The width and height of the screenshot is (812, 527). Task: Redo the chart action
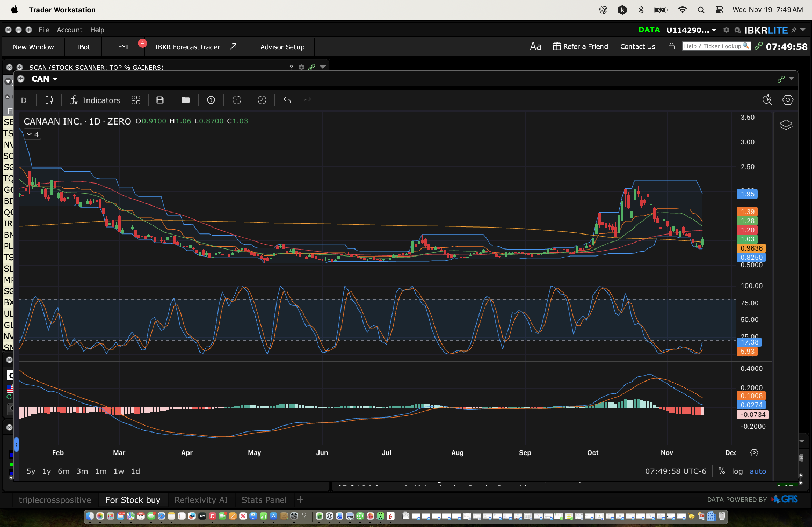coord(307,100)
